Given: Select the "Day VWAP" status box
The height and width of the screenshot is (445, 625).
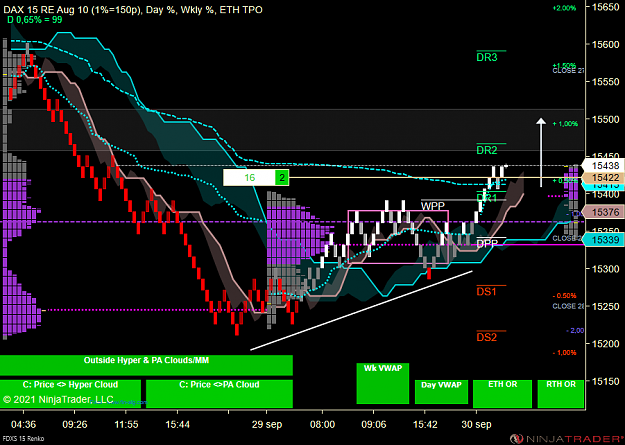Looking at the screenshot, I should [441, 392].
